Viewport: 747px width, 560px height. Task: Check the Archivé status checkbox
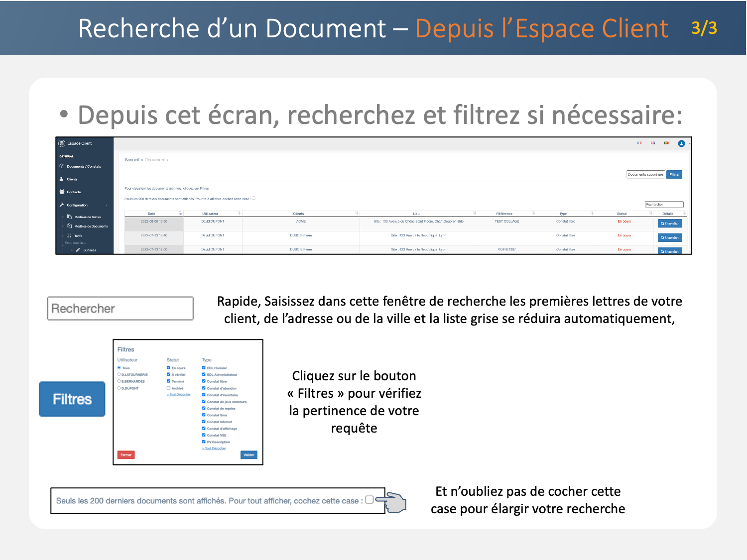coord(169,388)
